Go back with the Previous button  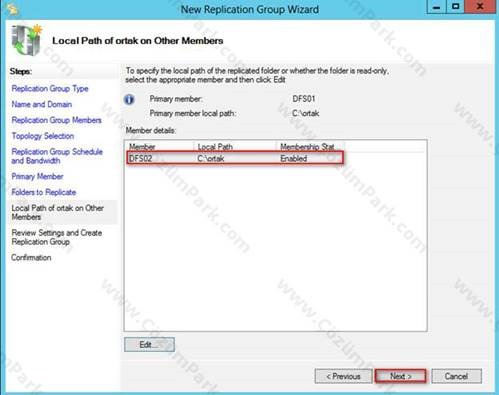click(343, 376)
